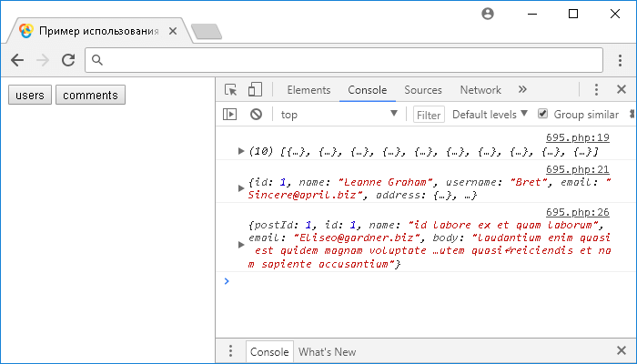Open the 695.php:19 source link

pos(577,137)
